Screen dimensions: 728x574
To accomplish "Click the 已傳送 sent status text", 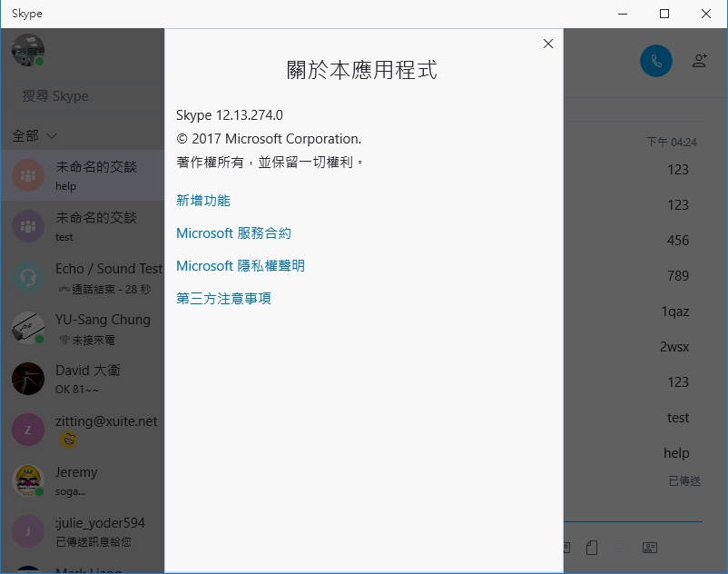I will [x=684, y=481].
